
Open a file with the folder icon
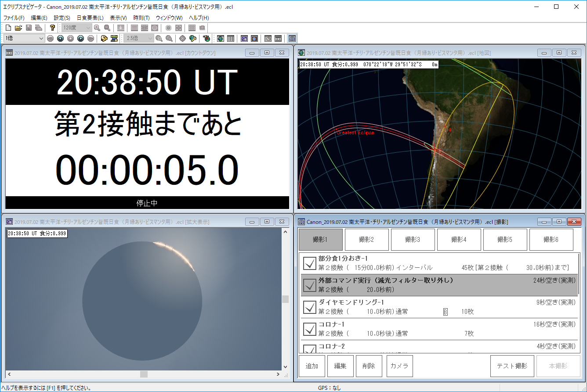click(18, 28)
